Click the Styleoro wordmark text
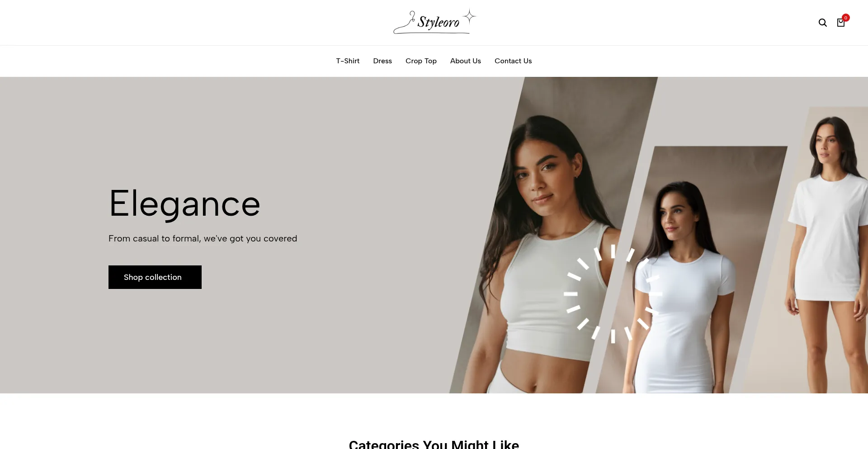 438,22
